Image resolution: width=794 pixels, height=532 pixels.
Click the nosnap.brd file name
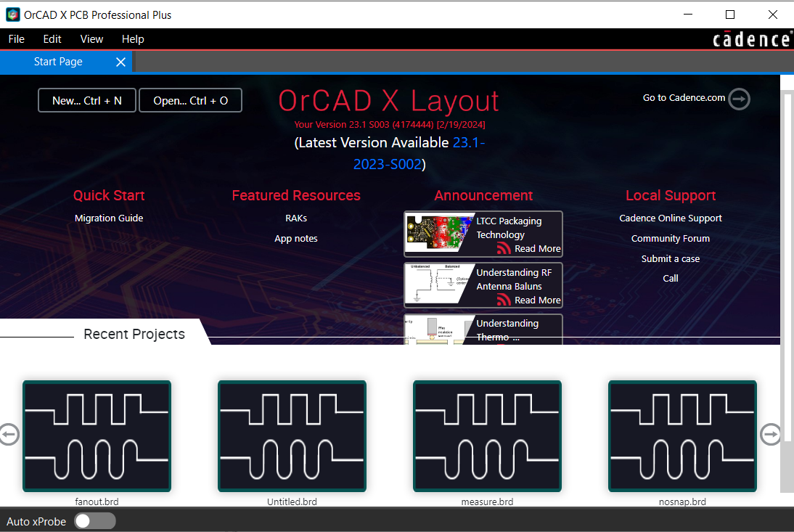click(683, 502)
